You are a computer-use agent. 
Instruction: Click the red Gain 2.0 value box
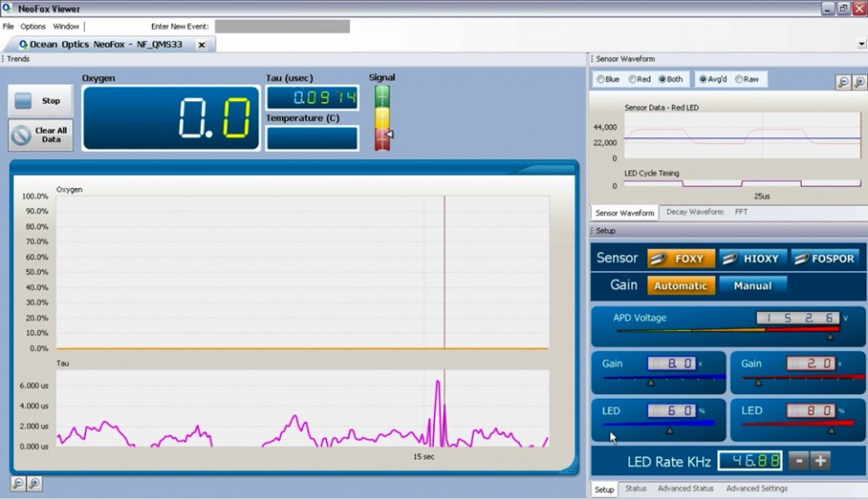(x=811, y=363)
